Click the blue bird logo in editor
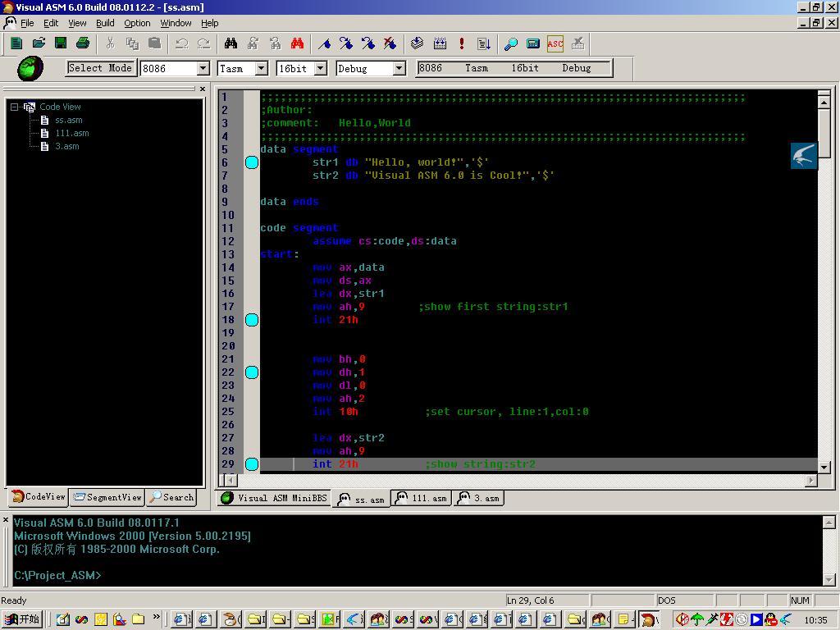This screenshot has height=630, width=840. [x=804, y=155]
